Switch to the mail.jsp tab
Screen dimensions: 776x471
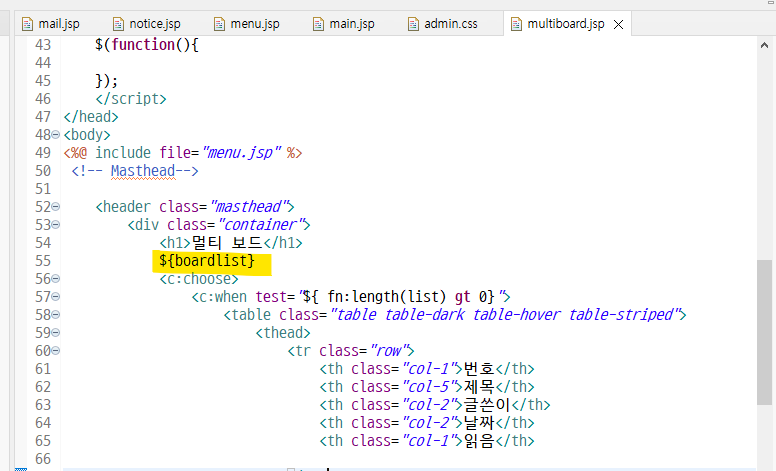pyautogui.click(x=50, y=24)
